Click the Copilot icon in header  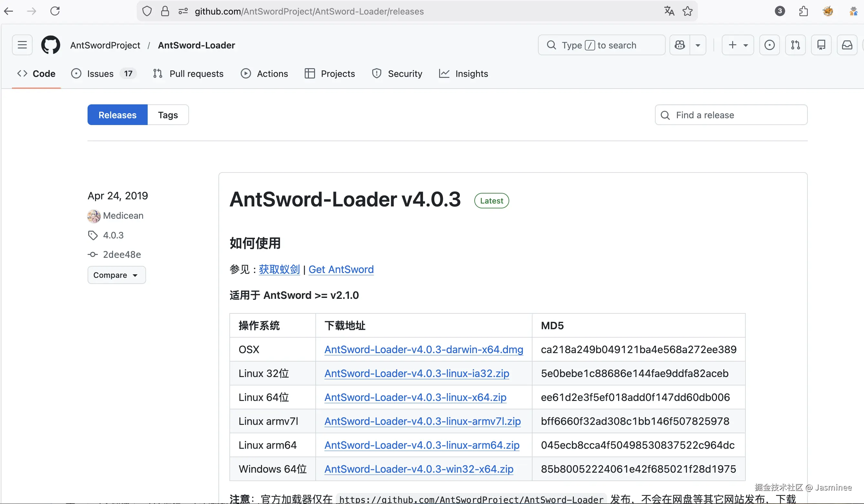(x=680, y=45)
